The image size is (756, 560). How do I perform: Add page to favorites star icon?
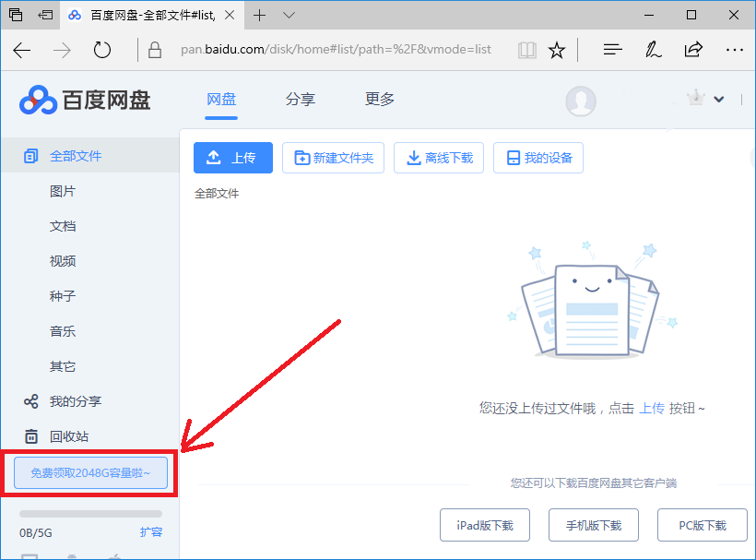[557, 50]
